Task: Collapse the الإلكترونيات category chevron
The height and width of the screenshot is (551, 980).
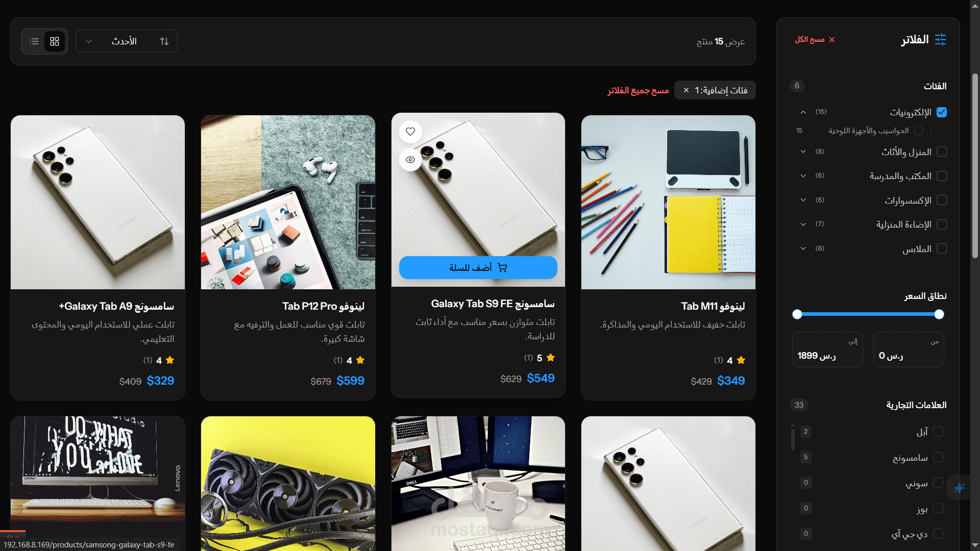Action: coord(803,112)
